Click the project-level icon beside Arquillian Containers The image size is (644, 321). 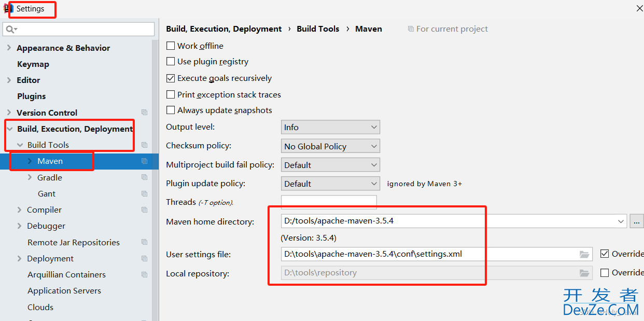pos(145,275)
